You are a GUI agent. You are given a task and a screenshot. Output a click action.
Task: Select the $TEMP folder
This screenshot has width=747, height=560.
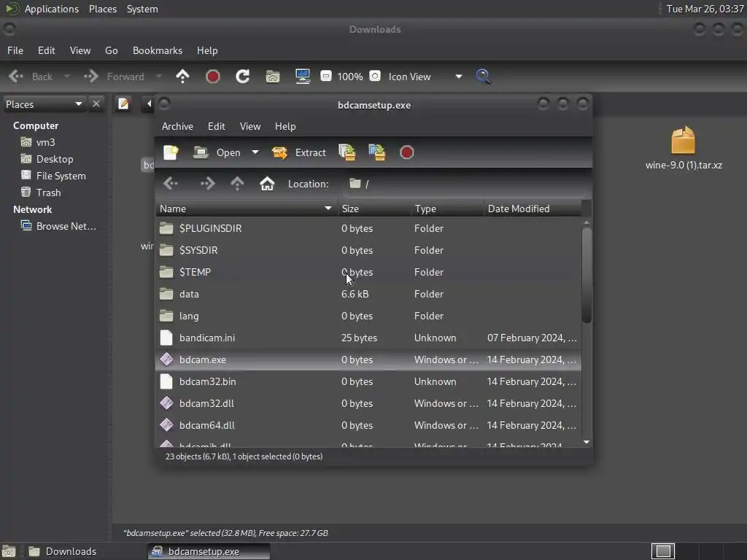click(368, 273)
